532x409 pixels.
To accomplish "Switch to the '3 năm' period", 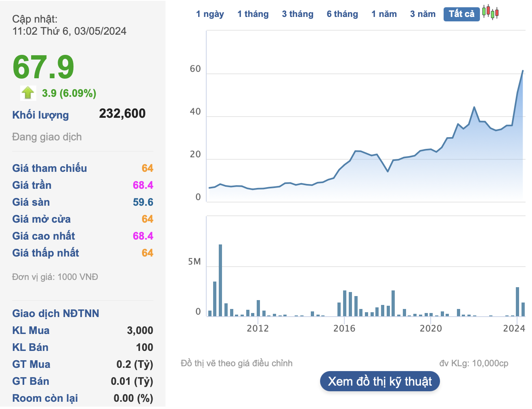I will [423, 14].
